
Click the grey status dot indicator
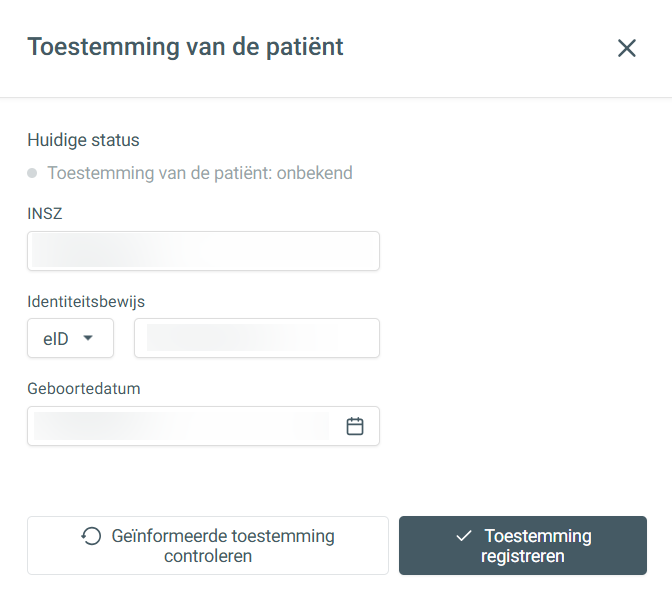click(32, 173)
